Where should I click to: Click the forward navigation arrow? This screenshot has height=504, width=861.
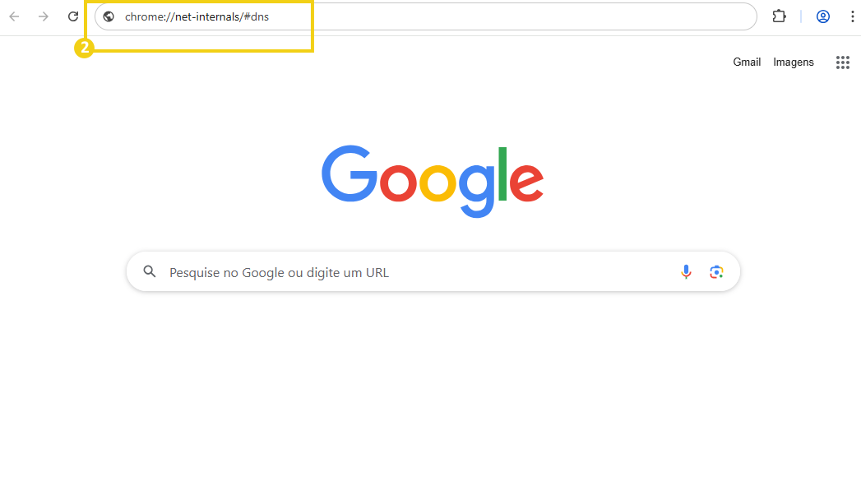44,16
